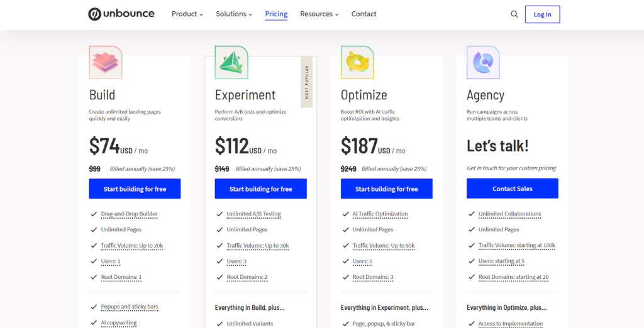
Task: Click Everything in Optimize, plus... text
Action: coord(506,307)
